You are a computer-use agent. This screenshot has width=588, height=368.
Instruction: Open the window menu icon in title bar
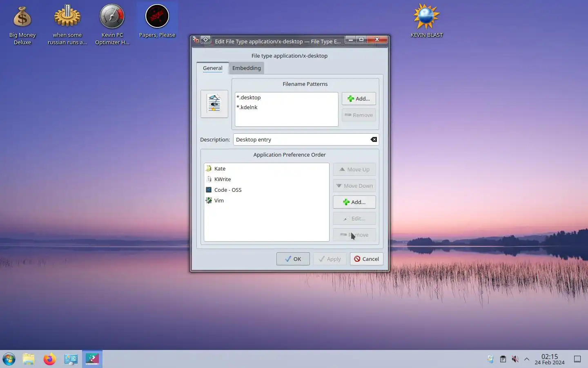196,40
